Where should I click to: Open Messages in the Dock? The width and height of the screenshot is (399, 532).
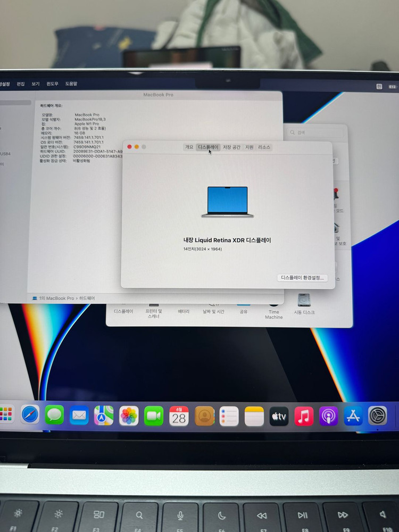click(55, 414)
